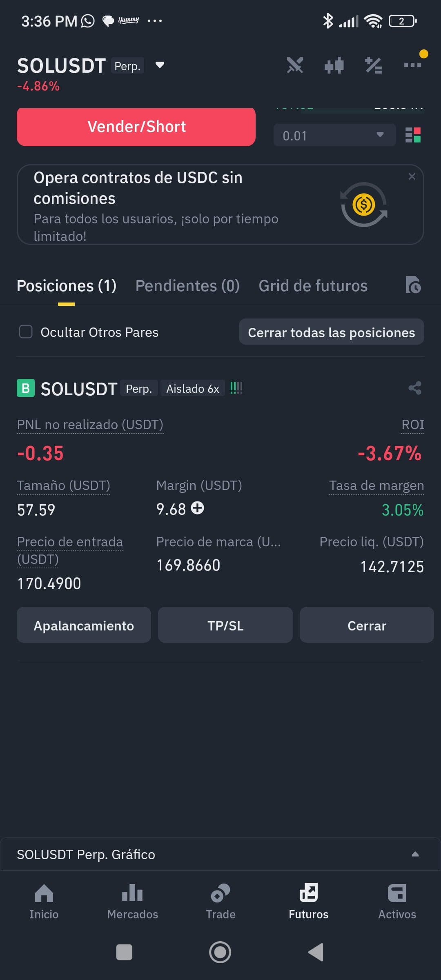This screenshot has width=441, height=980.
Task: Open the three-dot more options menu
Action: [412, 65]
